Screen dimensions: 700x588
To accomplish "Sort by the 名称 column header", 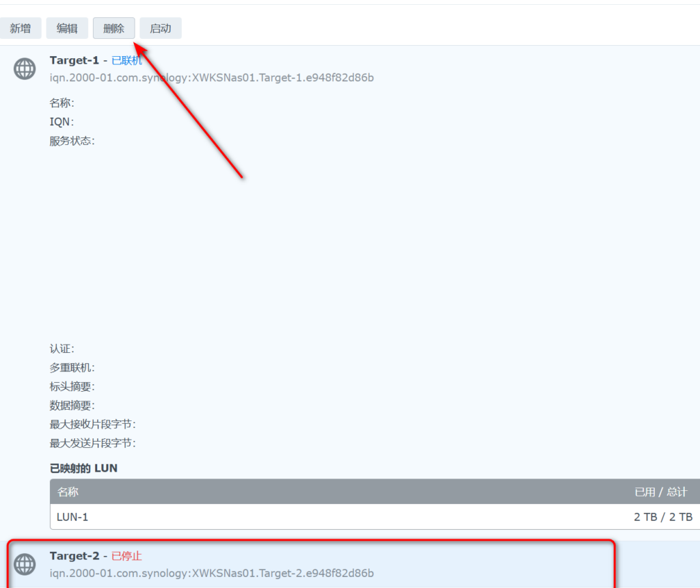I will (x=68, y=492).
